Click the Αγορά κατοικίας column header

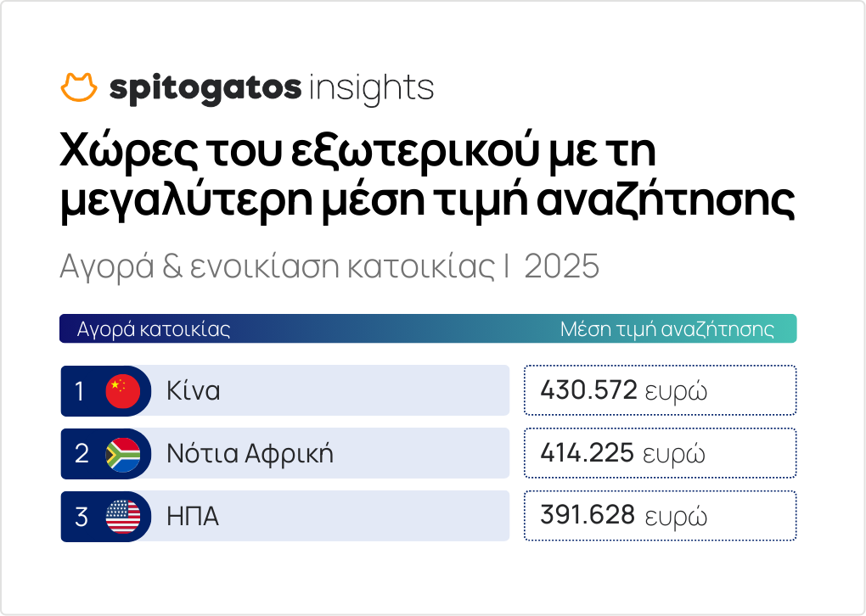click(x=154, y=329)
